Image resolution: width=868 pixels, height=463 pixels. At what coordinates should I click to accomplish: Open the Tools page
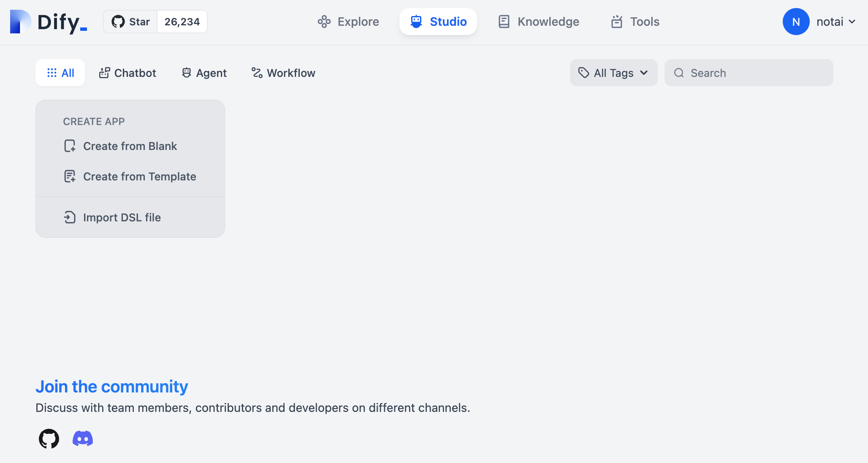coord(635,22)
